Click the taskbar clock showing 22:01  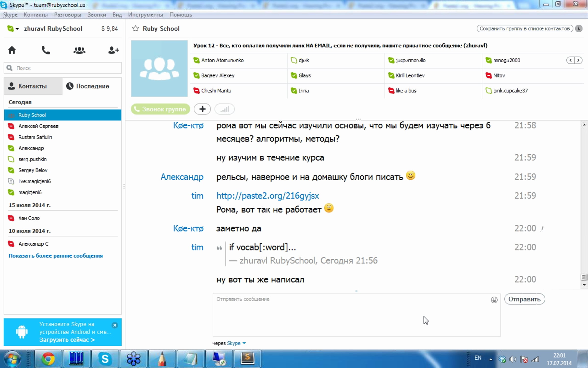[x=559, y=359]
